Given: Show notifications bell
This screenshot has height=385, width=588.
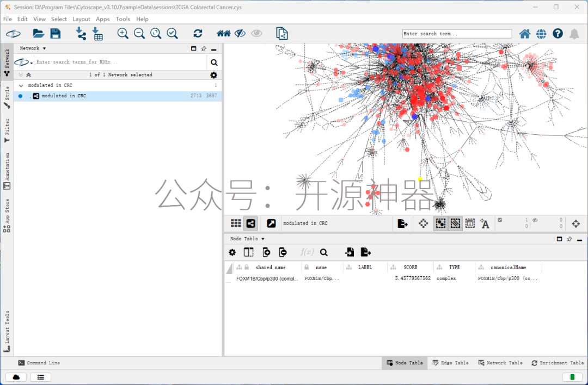Looking at the screenshot, I should click(574, 34).
